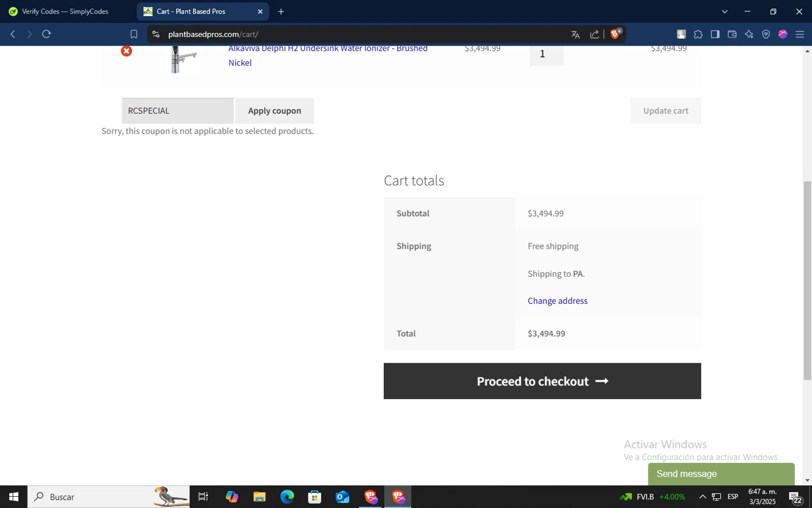Close the Cart - Plant Based Pros tab
The image size is (812, 508).
click(260, 11)
